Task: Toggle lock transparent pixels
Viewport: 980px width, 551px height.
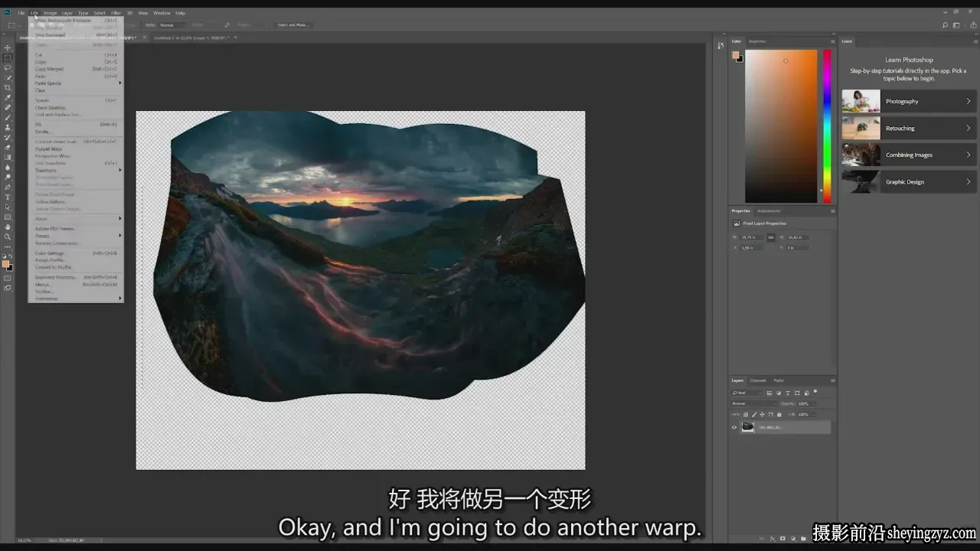Action: coord(746,414)
